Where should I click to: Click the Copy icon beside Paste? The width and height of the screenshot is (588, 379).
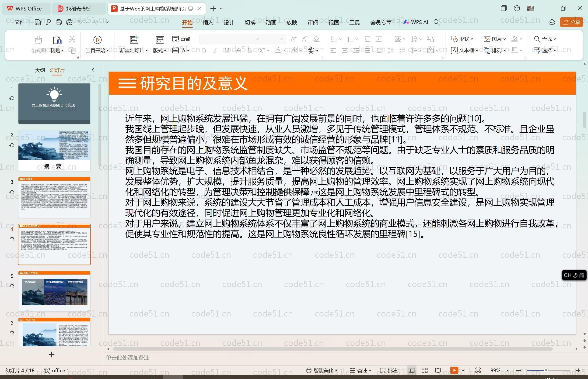[x=72, y=50]
